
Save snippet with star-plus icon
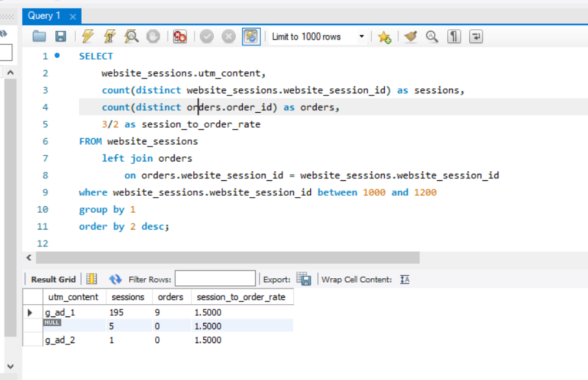click(x=384, y=37)
